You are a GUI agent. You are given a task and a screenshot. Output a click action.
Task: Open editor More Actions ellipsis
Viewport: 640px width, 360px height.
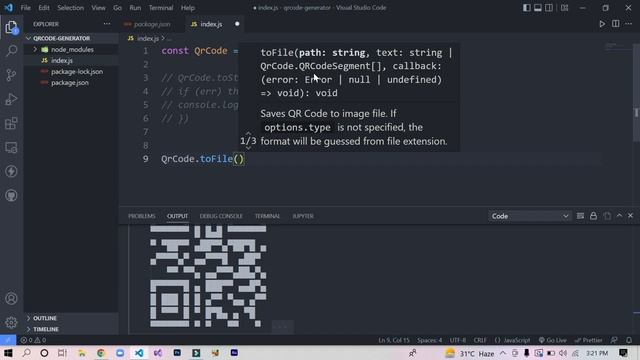click(x=629, y=24)
